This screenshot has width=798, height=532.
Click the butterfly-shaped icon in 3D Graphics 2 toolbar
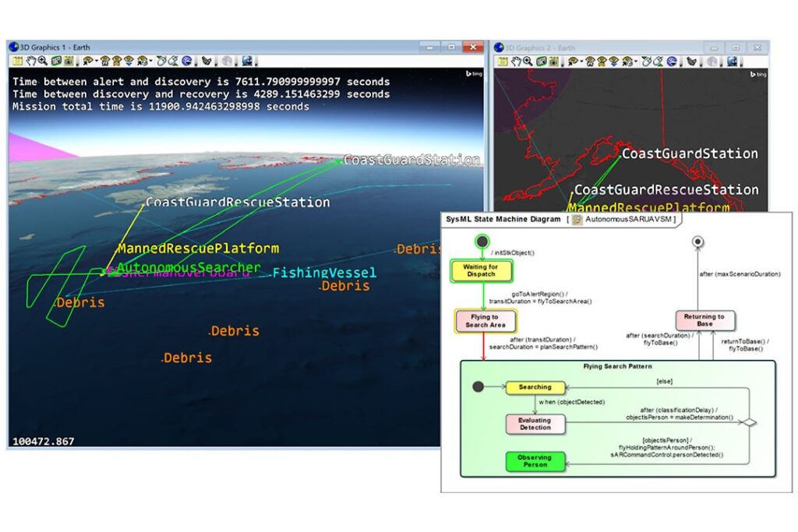(x=690, y=61)
